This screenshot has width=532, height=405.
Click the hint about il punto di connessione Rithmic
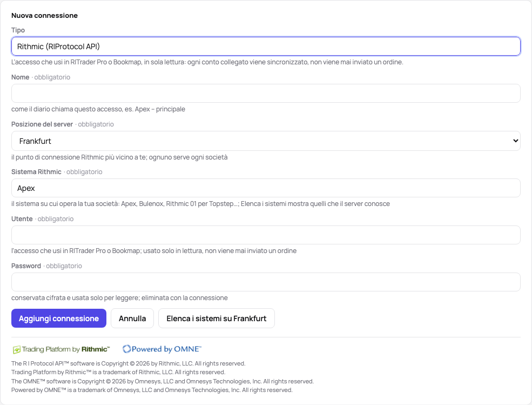[x=119, y=157]
